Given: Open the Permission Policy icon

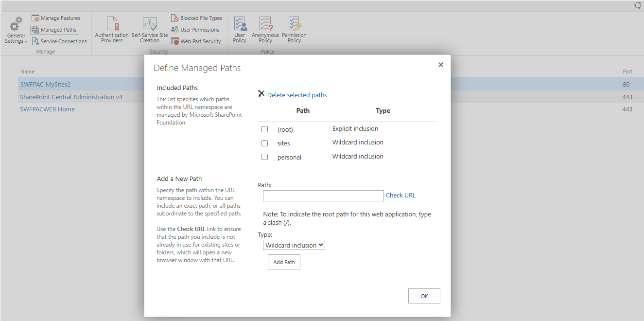Looking at the screenshot, I should (x=295, y=24).
